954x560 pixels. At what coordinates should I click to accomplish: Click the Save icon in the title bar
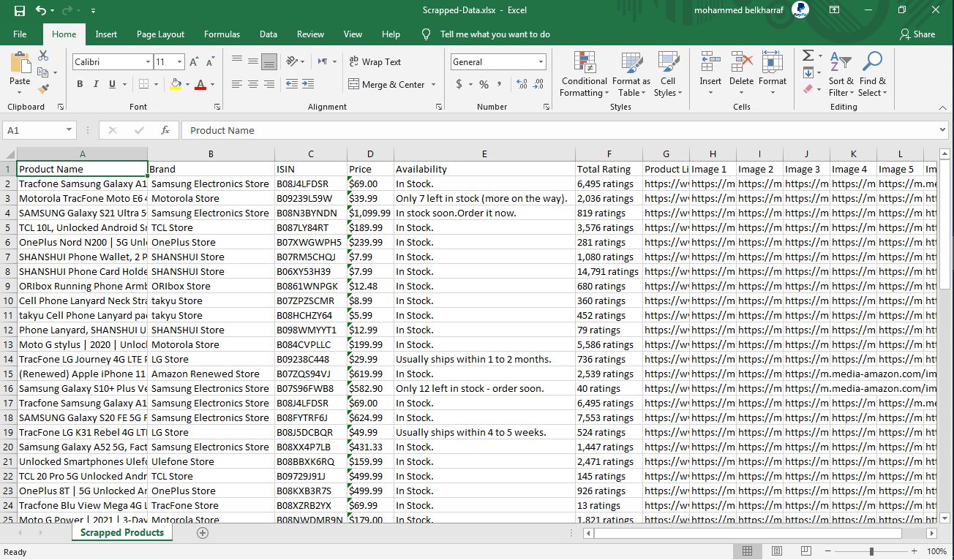[x=20, y=11]
